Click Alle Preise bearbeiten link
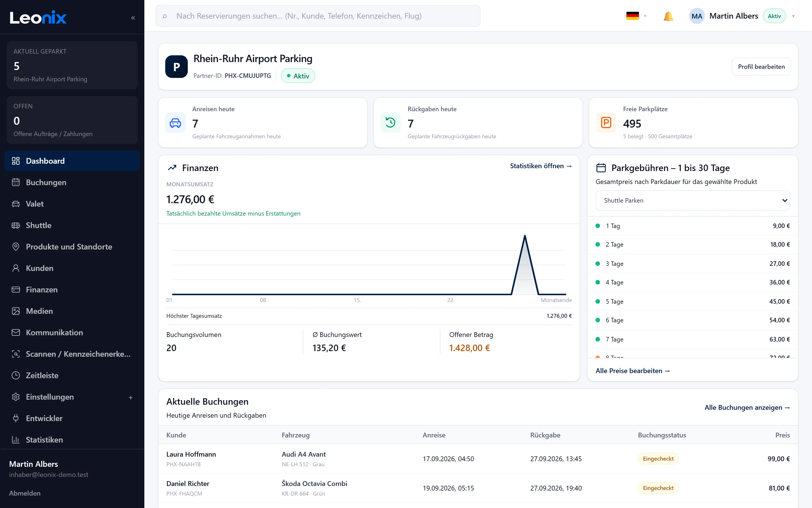Image resolution: width=812 pixels, height=508 pixels. 632,371
